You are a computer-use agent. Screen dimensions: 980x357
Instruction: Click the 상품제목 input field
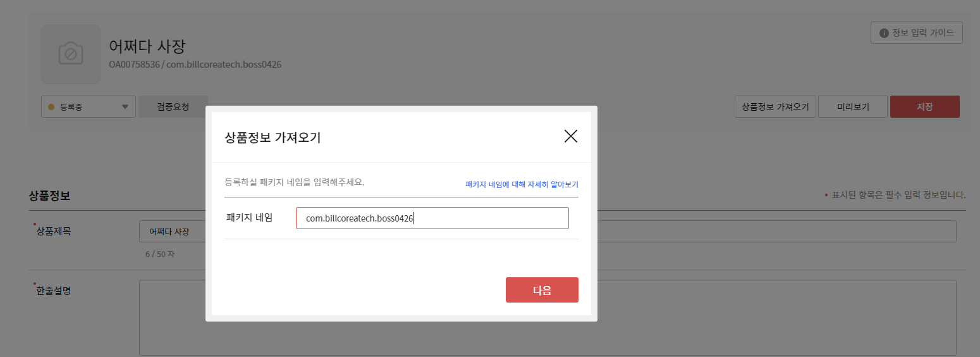(x=548, y=232)
